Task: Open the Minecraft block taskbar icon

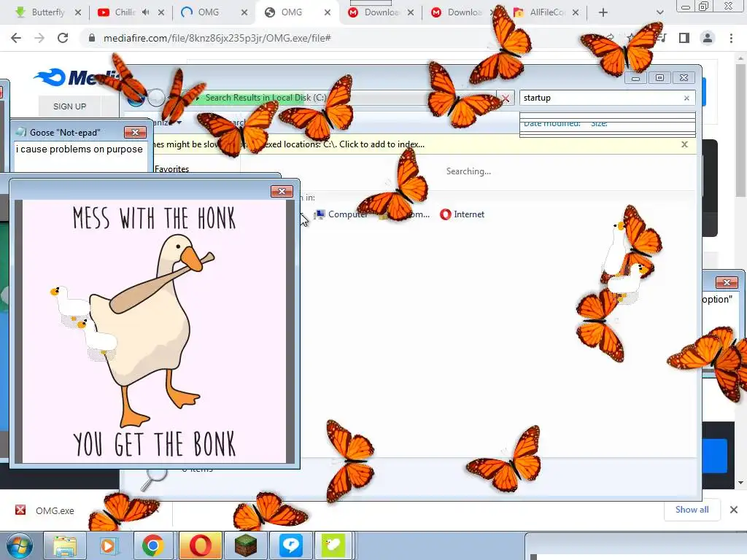Action: 246,545
